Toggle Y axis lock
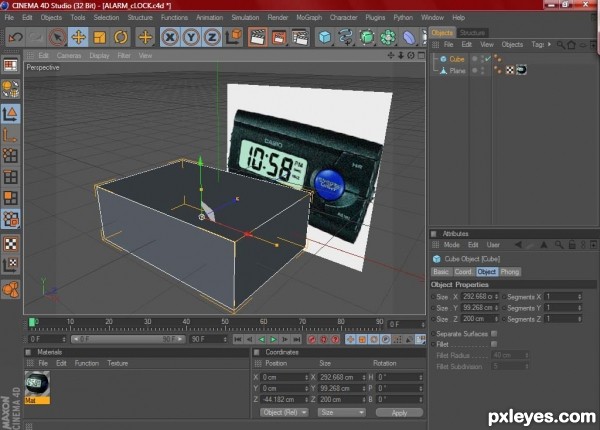Image resolution: width=600 pixels, height=430 pixels. 191,37
